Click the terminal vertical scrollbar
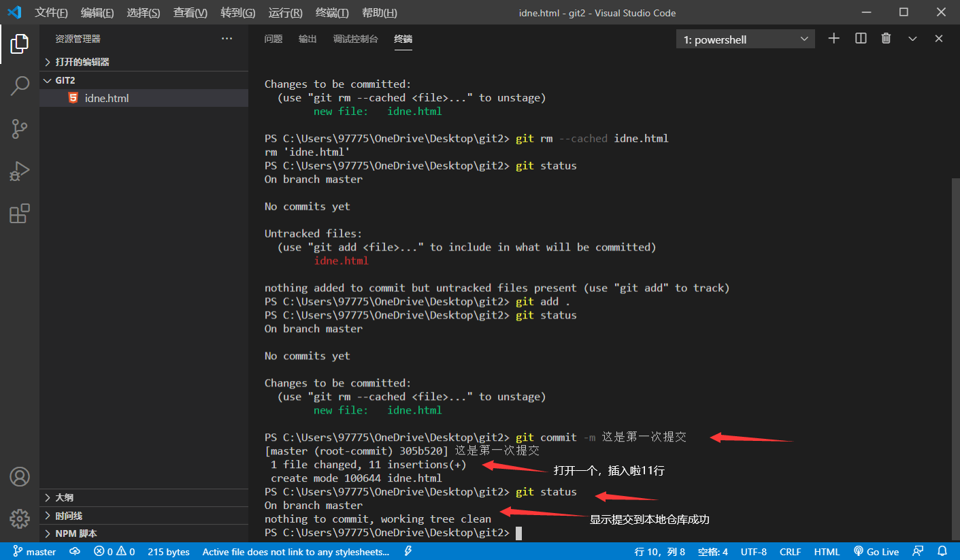Image resolution: width=960 pixels, height=560 pixels. [955, 361]
